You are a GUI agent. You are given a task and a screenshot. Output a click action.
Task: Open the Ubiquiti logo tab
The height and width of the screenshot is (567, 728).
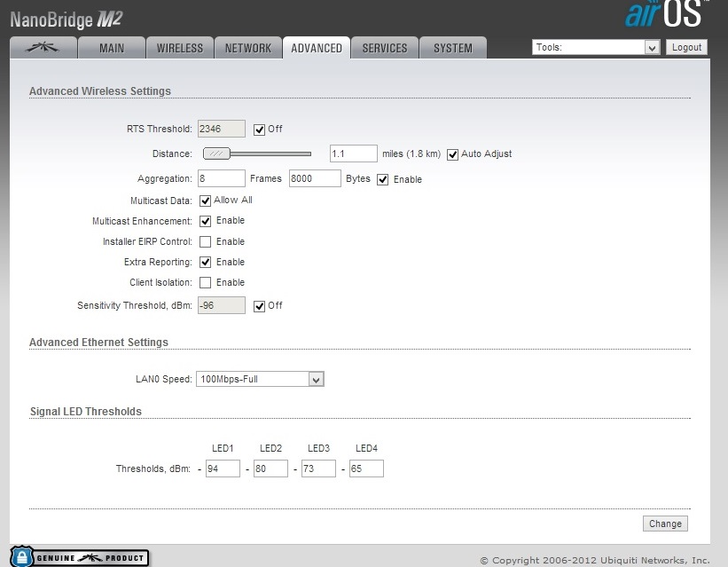pyautogui.click(x=43, y=48)
